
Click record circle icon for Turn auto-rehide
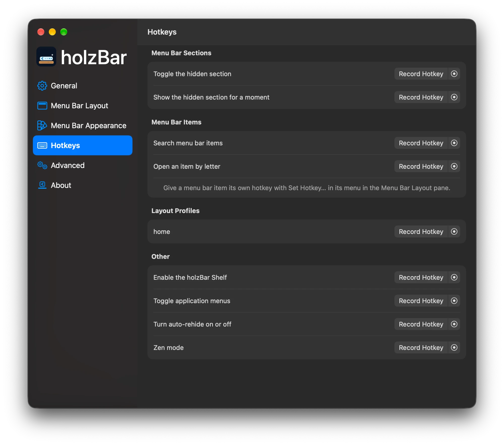tap(454, 324)
